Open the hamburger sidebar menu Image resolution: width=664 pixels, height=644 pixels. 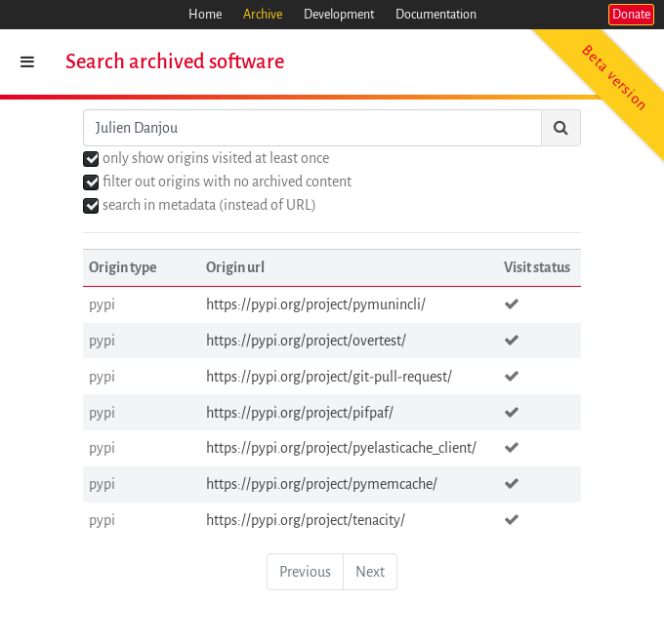[x=27, y=61]
